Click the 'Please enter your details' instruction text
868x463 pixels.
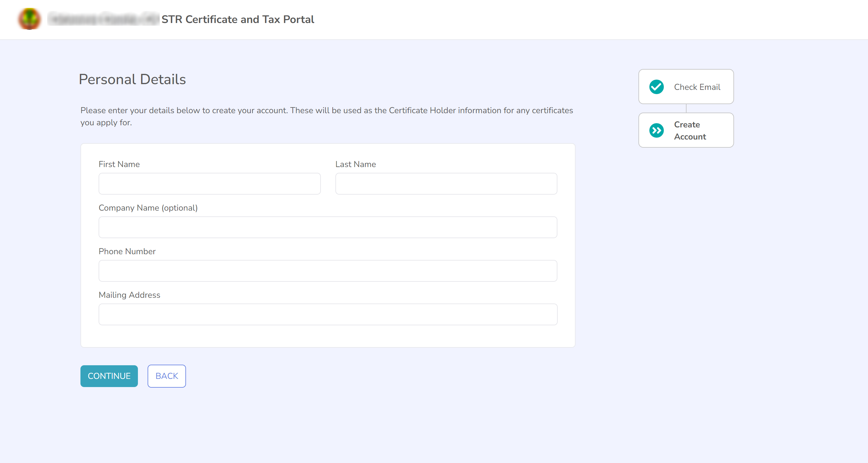[x=327, y=116]
